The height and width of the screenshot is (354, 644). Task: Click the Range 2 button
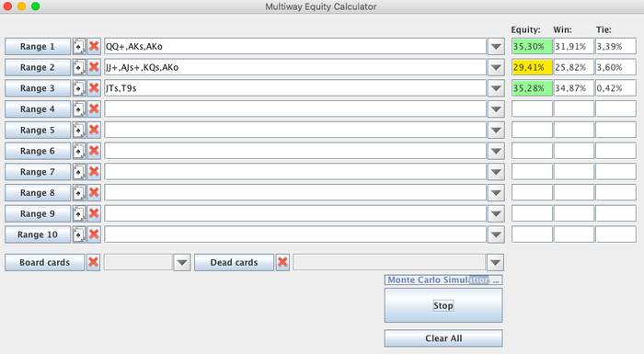[38, 67]
